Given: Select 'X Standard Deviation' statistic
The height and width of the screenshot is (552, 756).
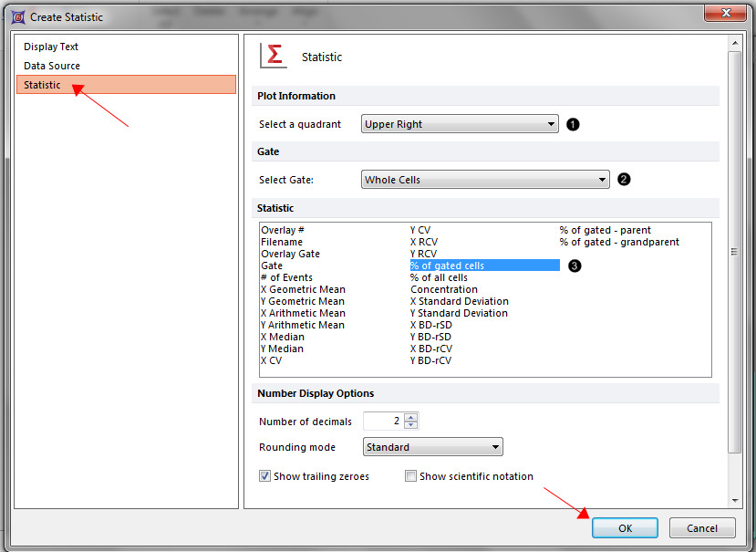Looking at the screenshot, I should point(460,301).
